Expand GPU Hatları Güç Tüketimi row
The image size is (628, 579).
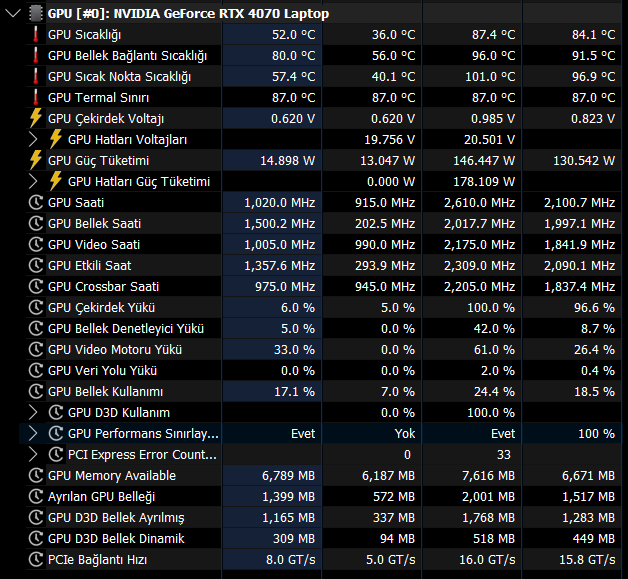click(33, 181)
